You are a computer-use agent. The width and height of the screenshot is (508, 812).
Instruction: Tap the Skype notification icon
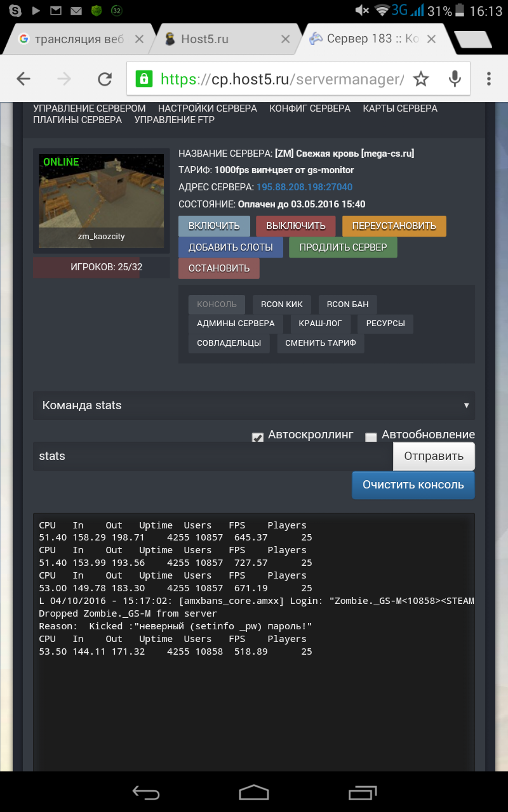click(15, 11)
